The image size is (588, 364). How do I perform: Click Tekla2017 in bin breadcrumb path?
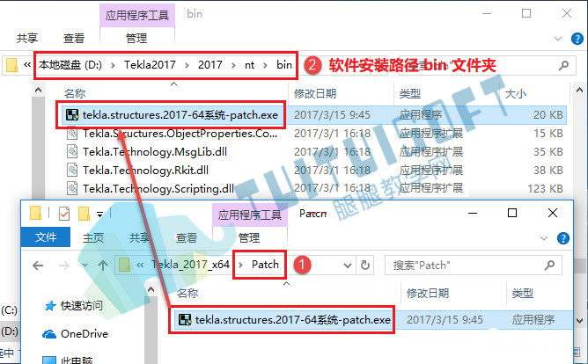pyautogui.click(x=150, y=65)
